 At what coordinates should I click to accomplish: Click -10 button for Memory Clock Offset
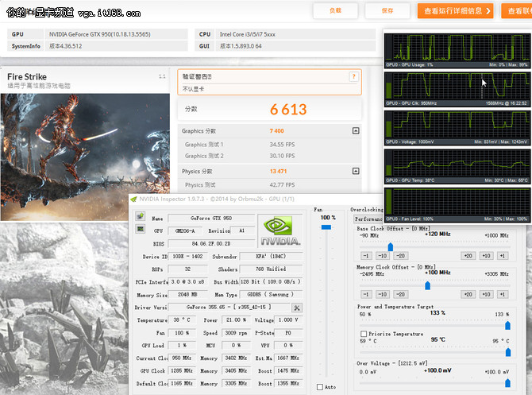[383, 293]
